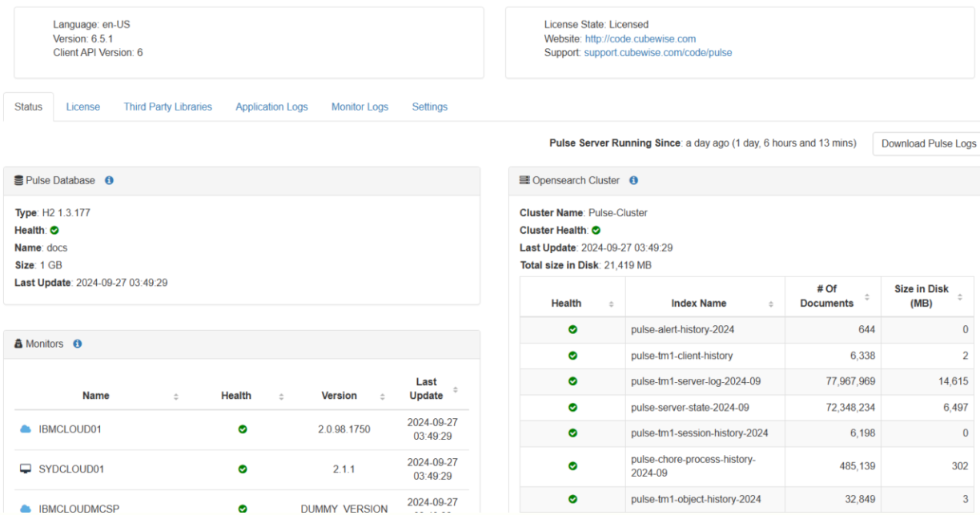The width and height of the screenshot is (980, 515).
Task: Click the Cluster Health green check icon
Action: pos(596,231)
